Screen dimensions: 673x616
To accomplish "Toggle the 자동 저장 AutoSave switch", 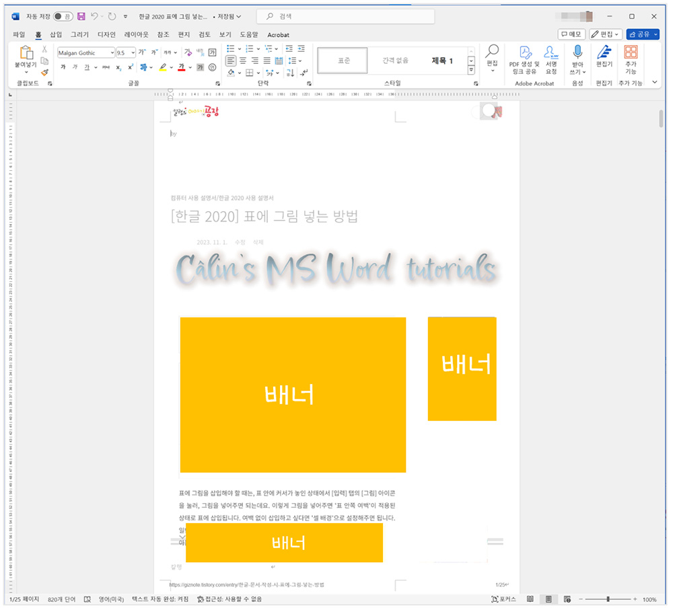I will click(63, 16).
